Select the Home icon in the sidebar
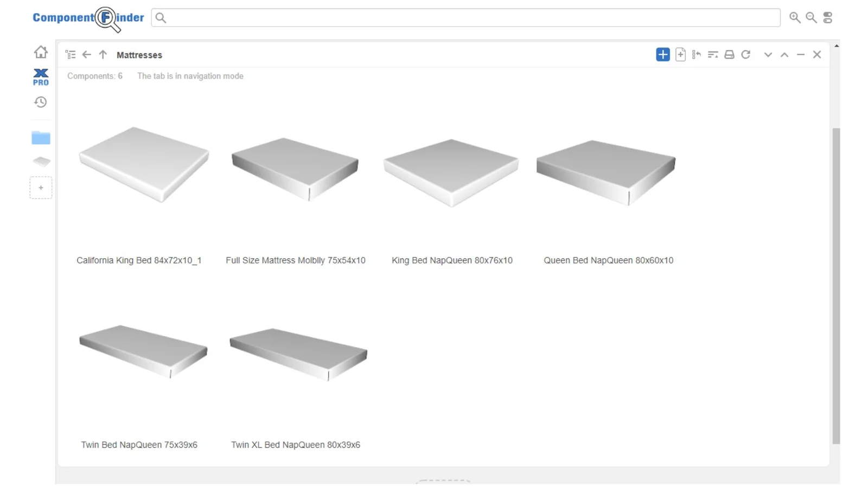The width and height of the screenshot is (868, 488). click(x=41, y=52)
